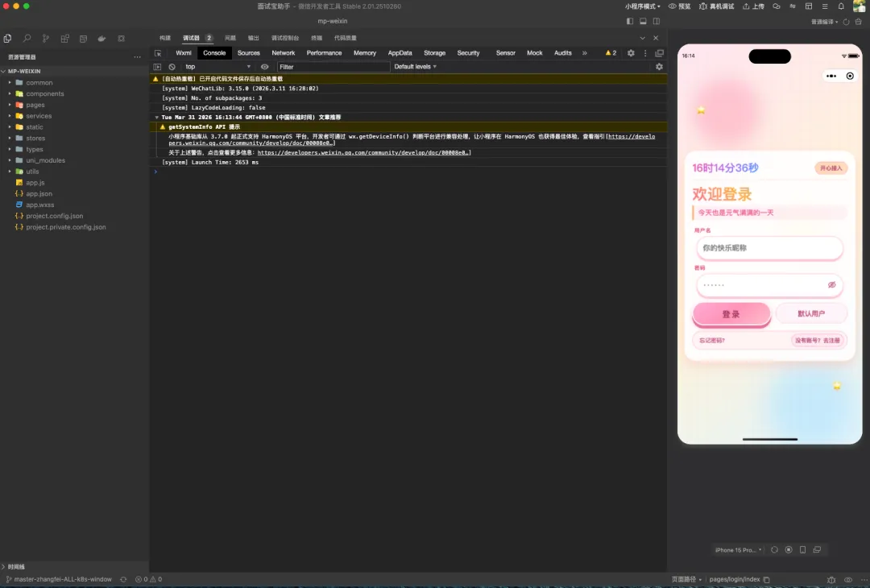Click the simulator device frame icon
870x588 pixels.
point(802,549)
